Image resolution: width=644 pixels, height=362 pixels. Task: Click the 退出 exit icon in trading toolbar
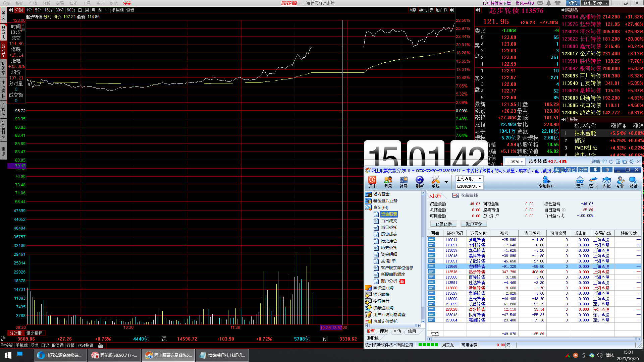pyautogui.click(x=372, y=182)
